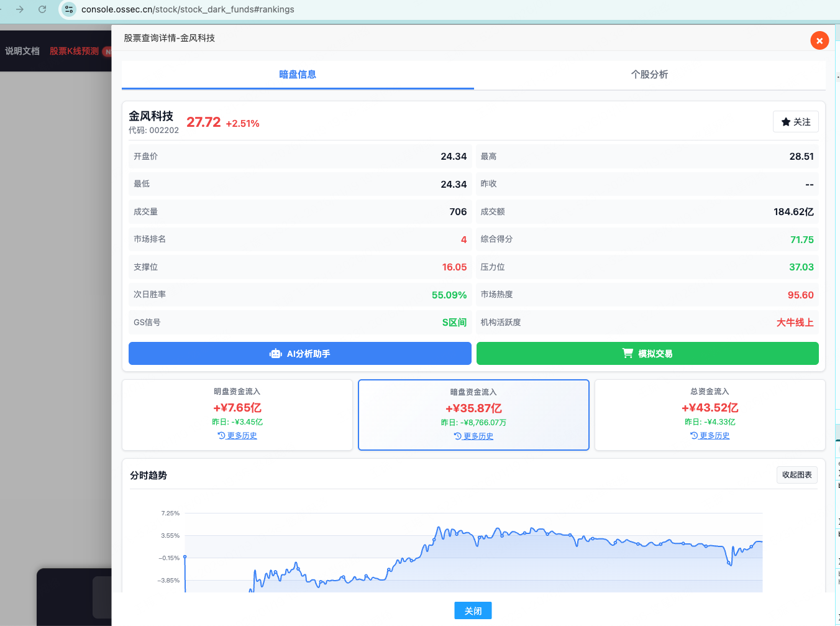Click the 金风科技 stock name heading
The image size is (840, 626).
[151, 116]
